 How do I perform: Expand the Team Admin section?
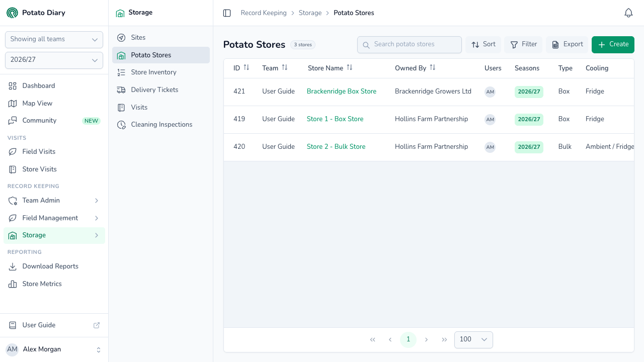(54, 201)
